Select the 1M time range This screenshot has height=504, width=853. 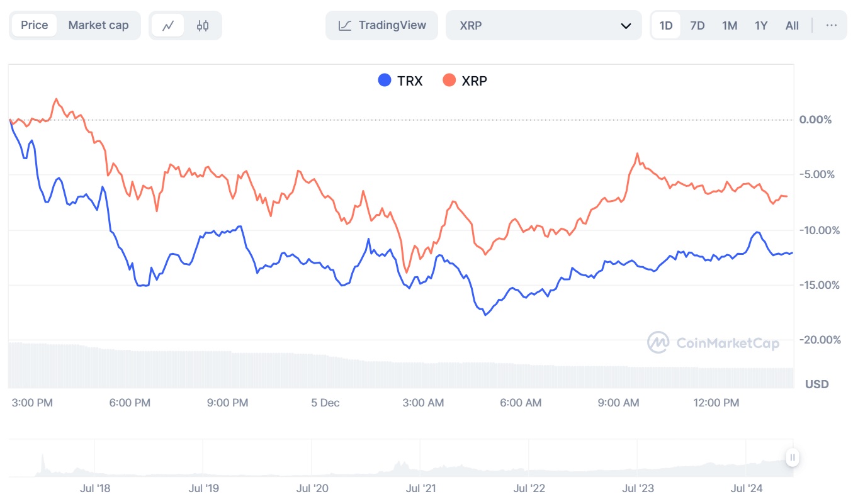click(x=730, y=26)
